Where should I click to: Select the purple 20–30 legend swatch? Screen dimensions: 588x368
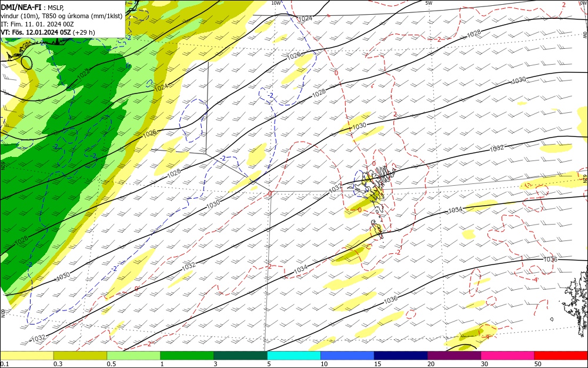(454, 356)
